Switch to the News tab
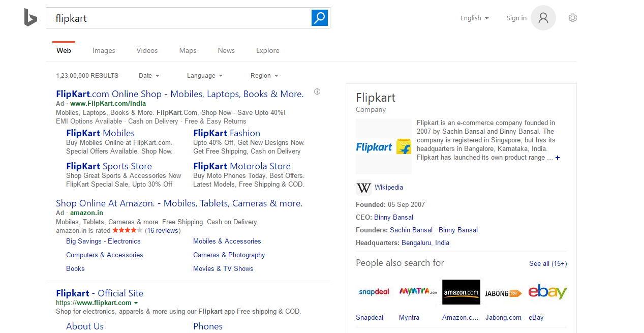The image size is (644, 333). pyautogui.click(x=226, y=50)
